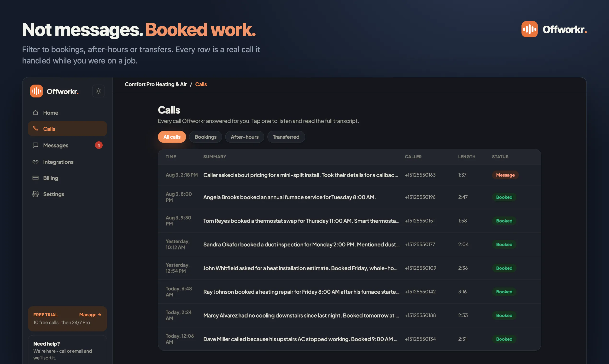This screenshot has height=364, width=609.
Task: Click the STATUS column header
Action: tap(500, 157)
